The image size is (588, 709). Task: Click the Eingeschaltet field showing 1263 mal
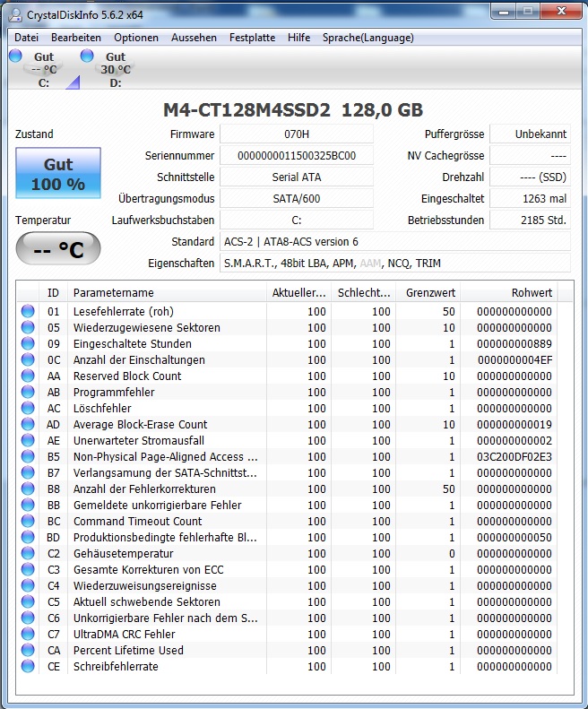[530, 198]
